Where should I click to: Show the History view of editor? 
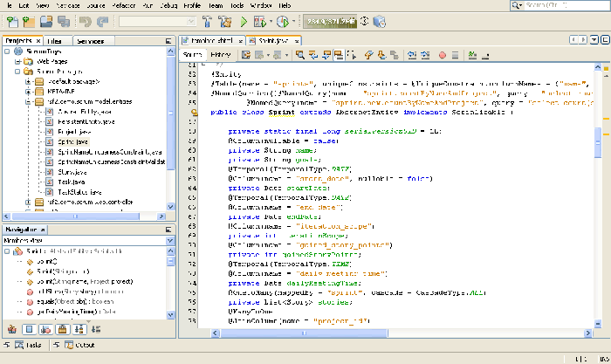tap(220, 55)
